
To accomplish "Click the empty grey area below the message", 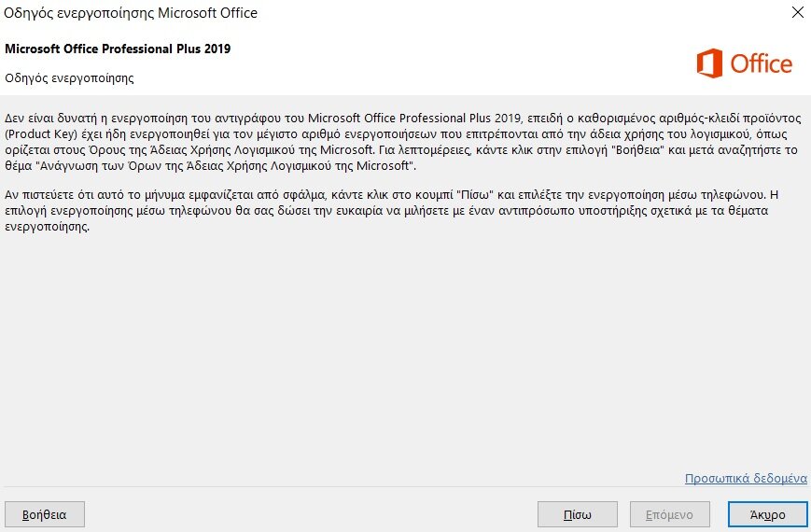I will 405,352.
